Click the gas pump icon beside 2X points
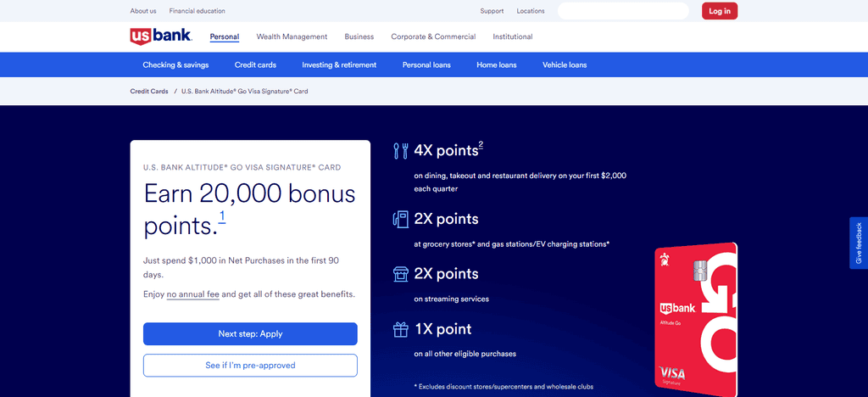The width and height of the screenshot is (868, 397). (400, 219)
